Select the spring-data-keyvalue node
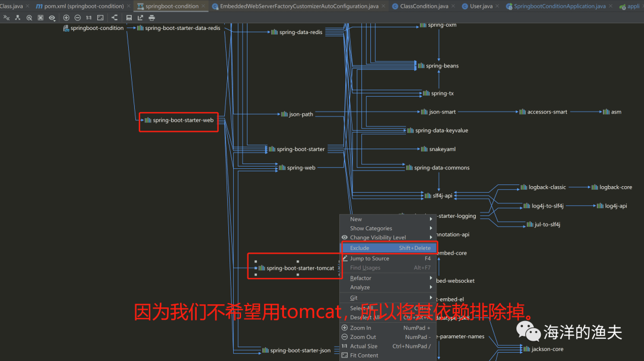Screen dimensions: 644x361 pos(438,130)
